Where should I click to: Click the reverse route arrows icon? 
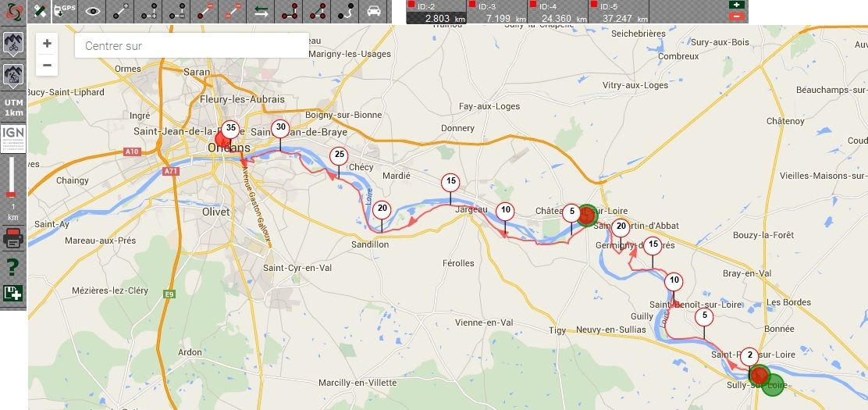coord(261,11)
